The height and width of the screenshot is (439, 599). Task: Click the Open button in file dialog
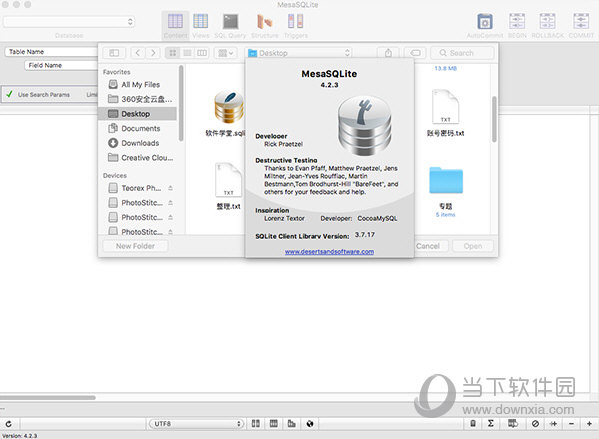pyautogui.click(x=473, y=246)
